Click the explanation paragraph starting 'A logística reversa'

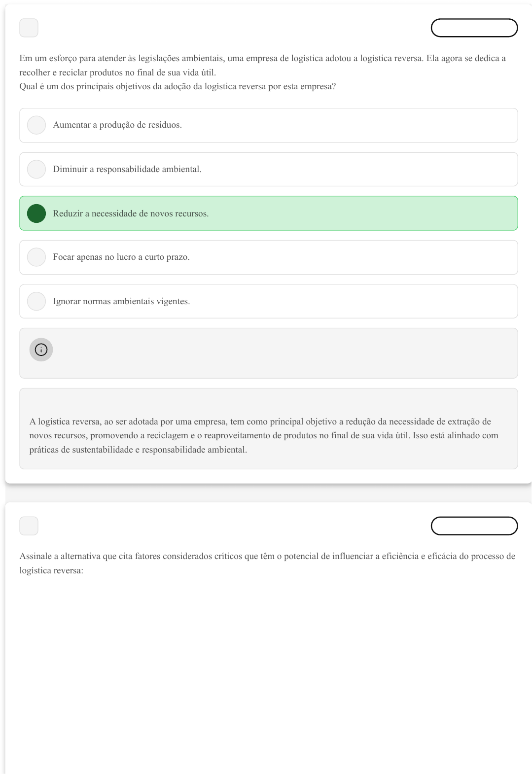pyautogui.click(x=264, y=435)
